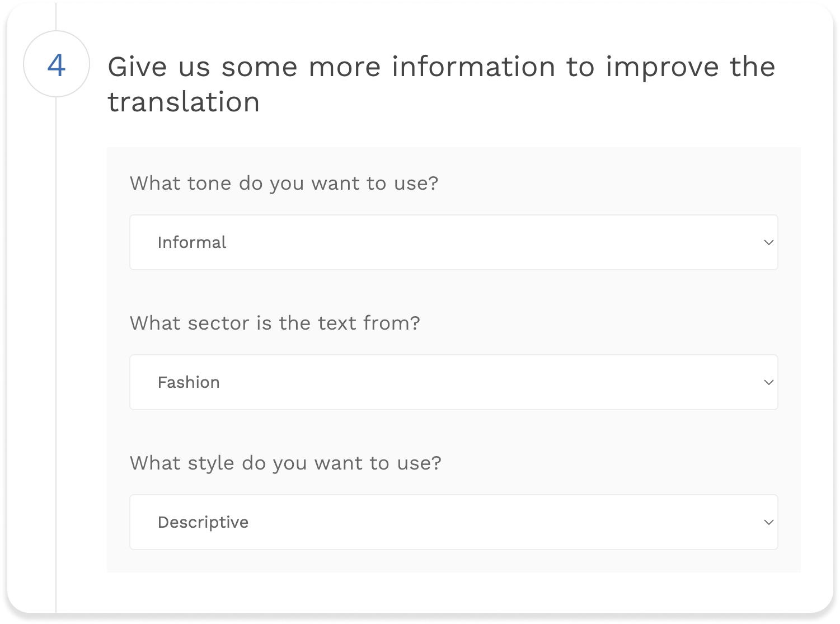Click empty space inside the sector select box

pos(504,382)
